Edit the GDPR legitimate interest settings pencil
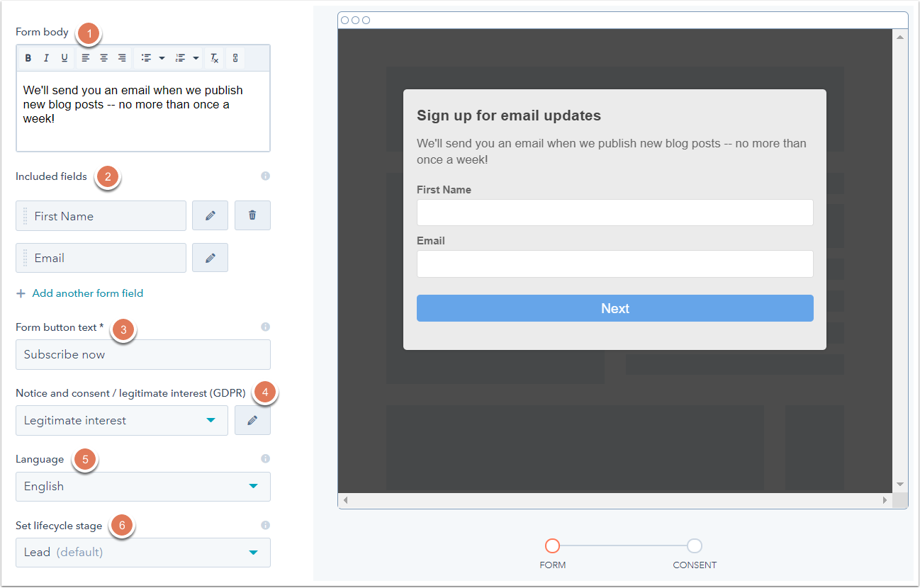 (252, 419)
